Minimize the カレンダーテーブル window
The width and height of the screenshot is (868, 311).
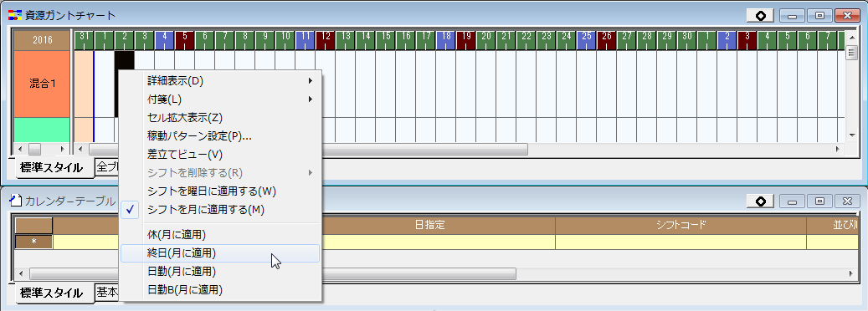792,201
